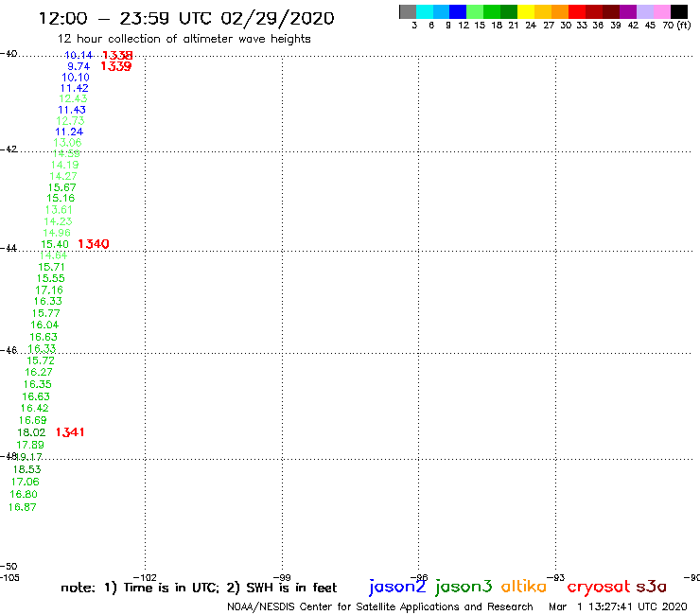
Task: Click the altika satellite legend label
Action: pos(524,586)
